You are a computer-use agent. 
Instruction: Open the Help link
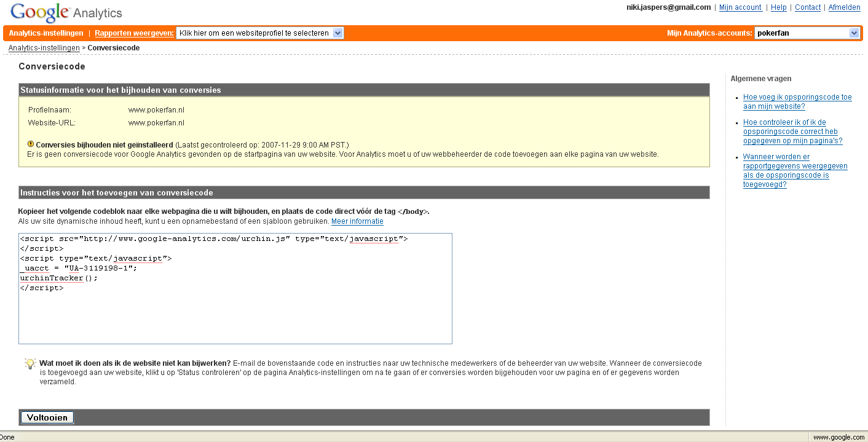779,7
